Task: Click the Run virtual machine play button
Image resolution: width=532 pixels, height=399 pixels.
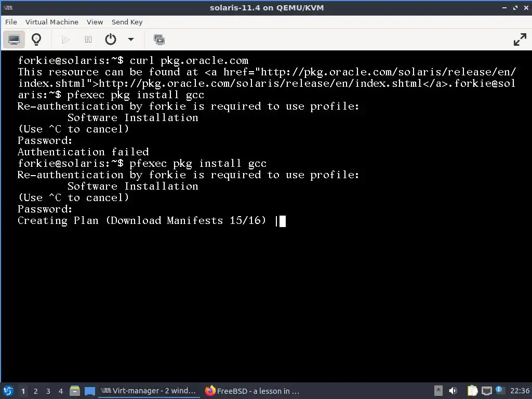Action: (x=65, y=39)
